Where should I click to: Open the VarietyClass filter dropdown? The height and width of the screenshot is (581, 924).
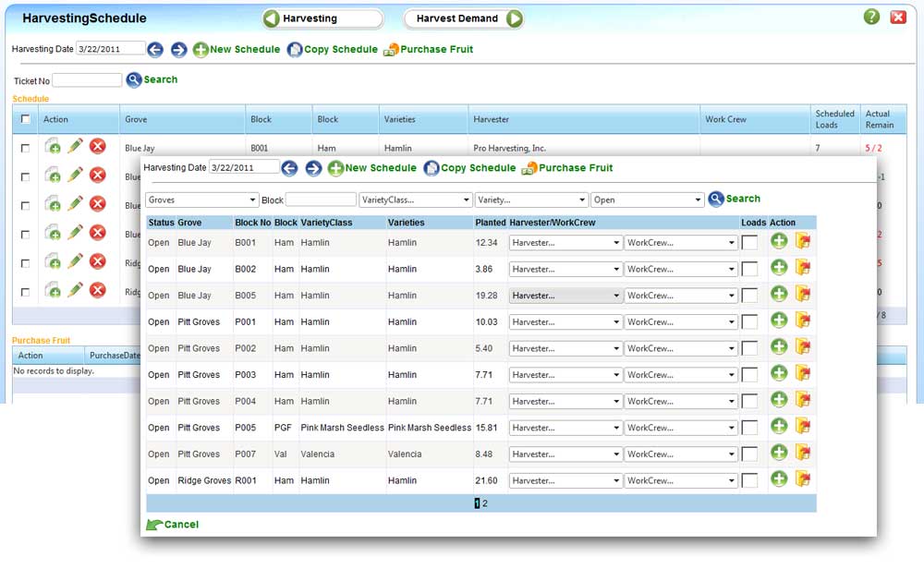pyautogui.click(x=416, y=200)
